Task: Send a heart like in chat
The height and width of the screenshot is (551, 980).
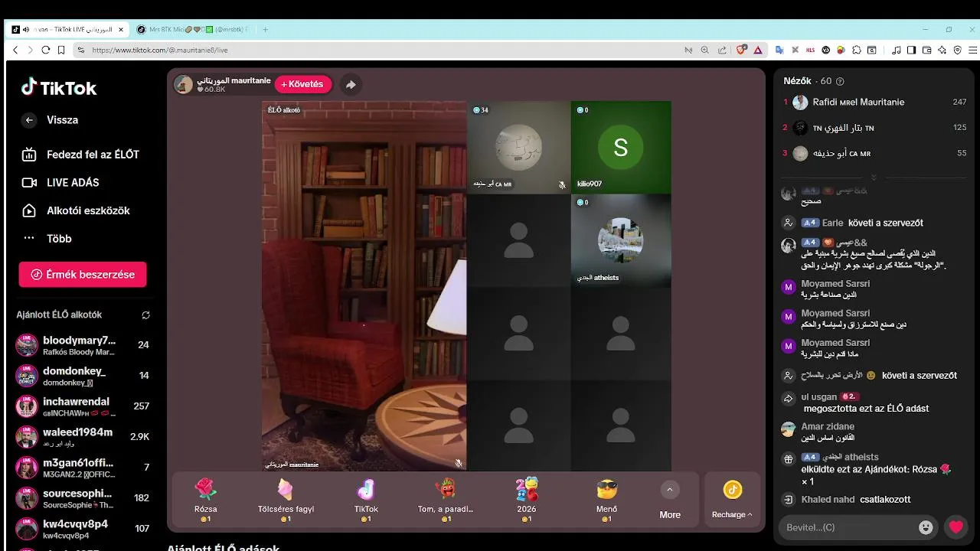Action: 955,527
